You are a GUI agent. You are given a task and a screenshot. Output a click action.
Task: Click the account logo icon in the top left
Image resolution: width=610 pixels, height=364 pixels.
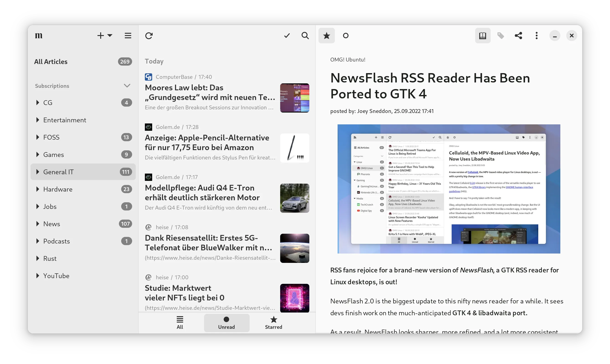(39, 36)
